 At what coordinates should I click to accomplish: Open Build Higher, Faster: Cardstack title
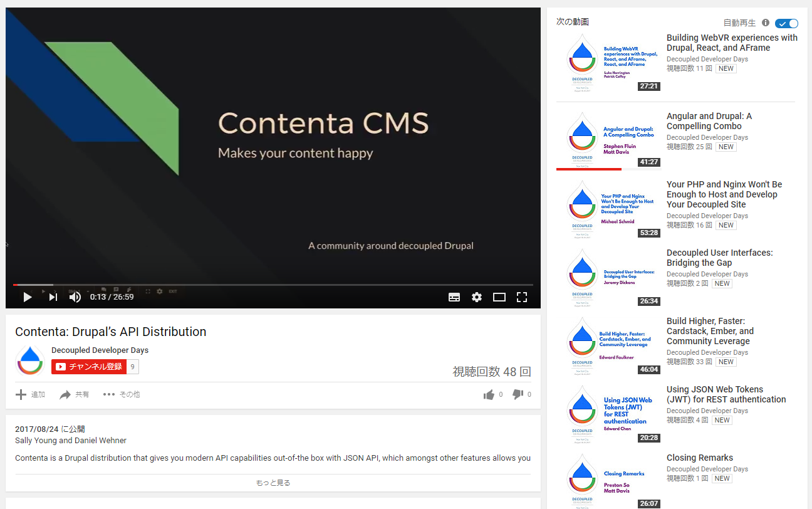click(x=710, y=331)
